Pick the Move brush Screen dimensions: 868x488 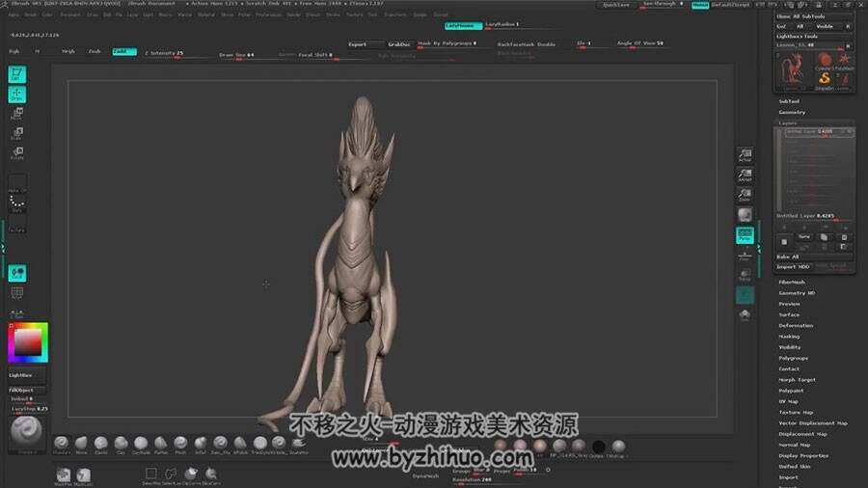(81, 445)
